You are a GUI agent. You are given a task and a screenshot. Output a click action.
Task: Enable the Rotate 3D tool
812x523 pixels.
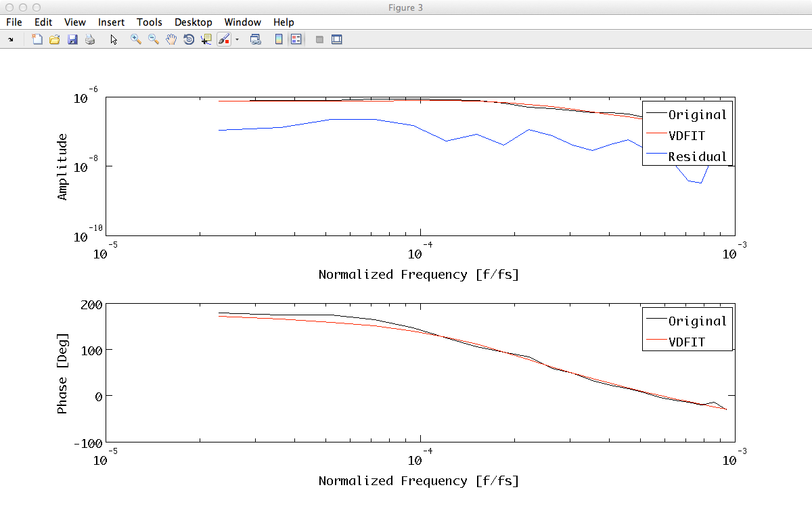tap(189, 40)
